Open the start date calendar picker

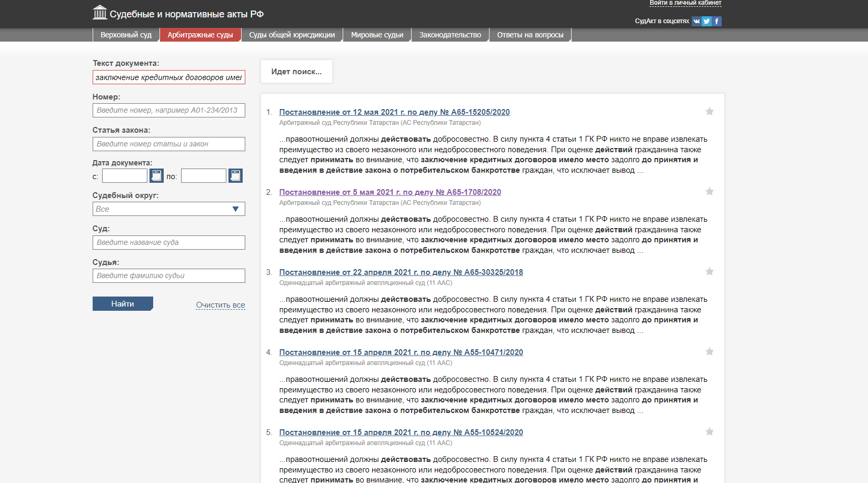(x=156, y=175)
